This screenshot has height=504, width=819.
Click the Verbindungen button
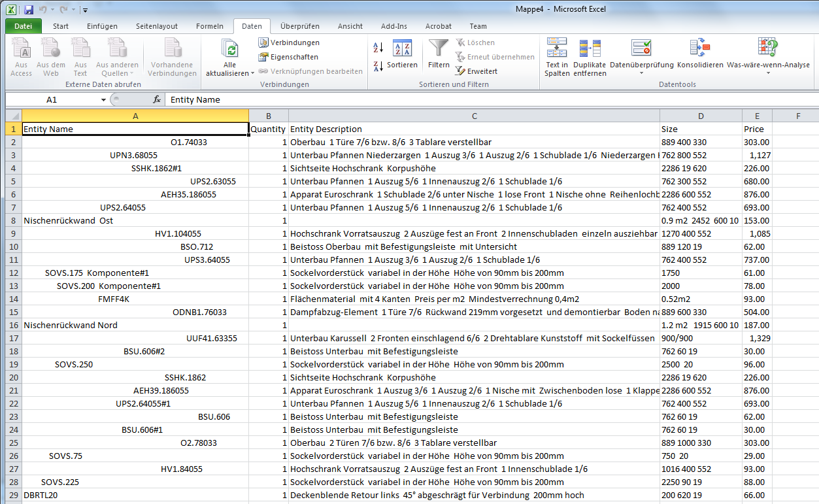[289, 42]
